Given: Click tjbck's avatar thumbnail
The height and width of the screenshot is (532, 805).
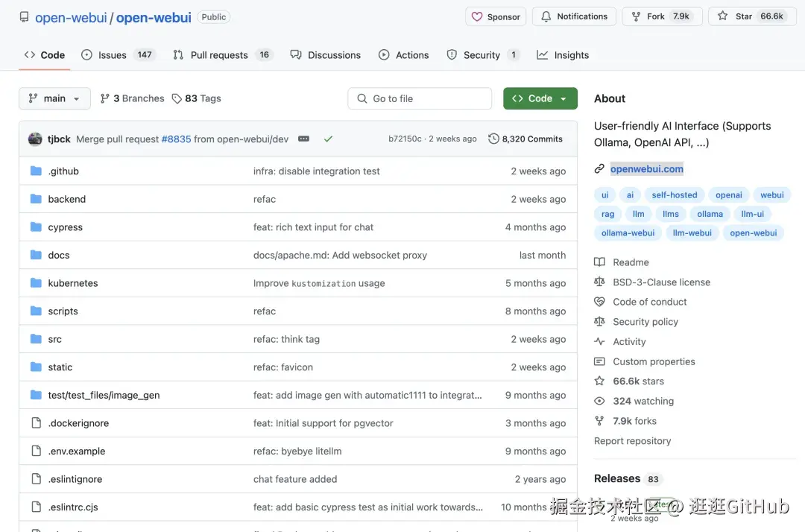Looking at the screenshot, I should (x=35, y=139).
